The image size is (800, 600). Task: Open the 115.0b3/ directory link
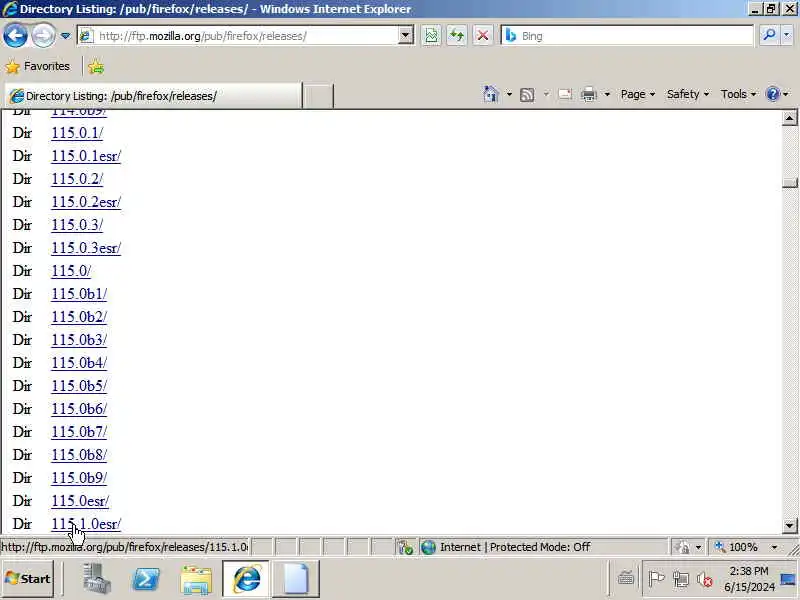79,339
